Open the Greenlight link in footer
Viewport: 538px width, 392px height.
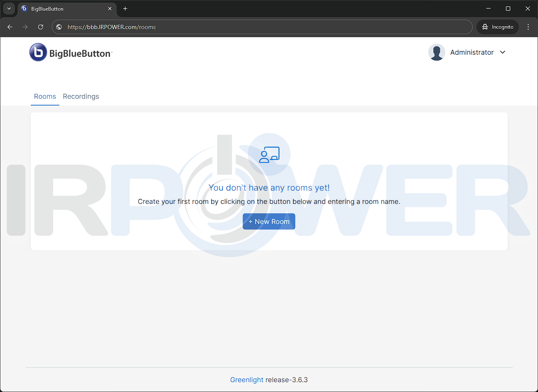coord(247,380)
